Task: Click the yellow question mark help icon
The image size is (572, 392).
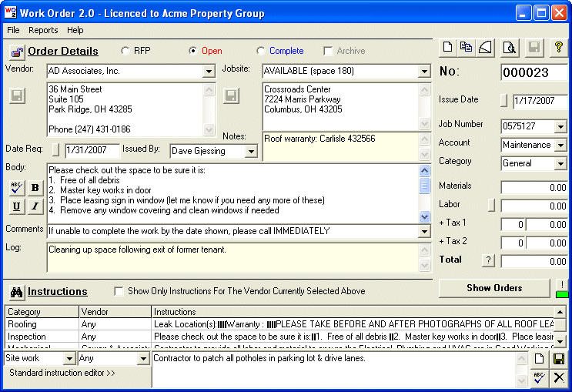Action: 559,47
